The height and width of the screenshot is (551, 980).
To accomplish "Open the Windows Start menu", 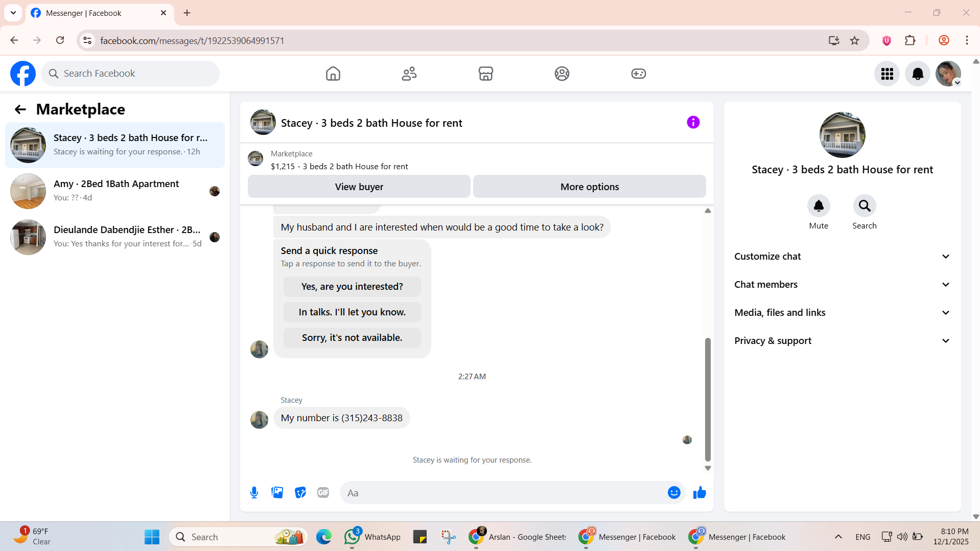I will pyautogui.click(x=152, y=537).
